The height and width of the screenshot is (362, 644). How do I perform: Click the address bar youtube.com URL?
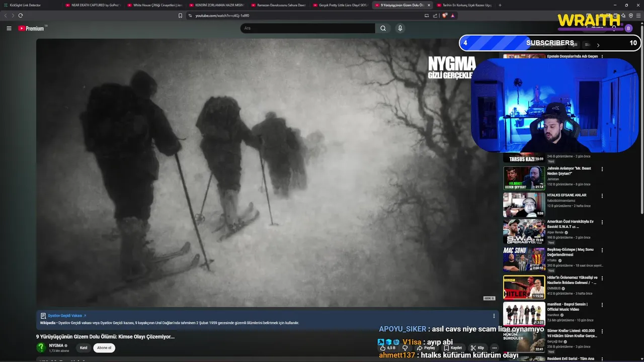point(222,16)
